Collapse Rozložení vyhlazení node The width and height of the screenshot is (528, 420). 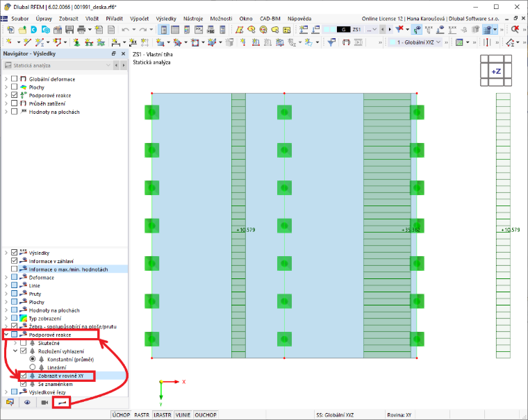[15, 351]
